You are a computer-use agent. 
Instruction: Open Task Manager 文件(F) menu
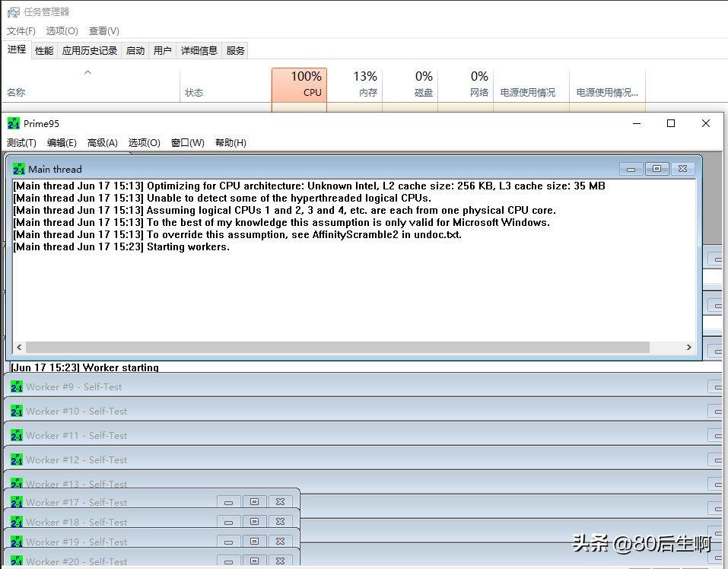pos(21,30)
